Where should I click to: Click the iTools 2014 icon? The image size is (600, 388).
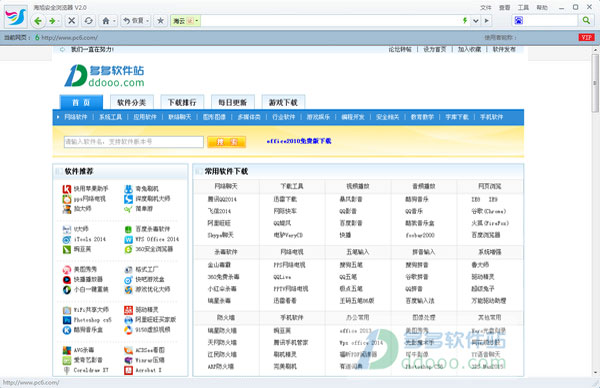pos(67,240)
